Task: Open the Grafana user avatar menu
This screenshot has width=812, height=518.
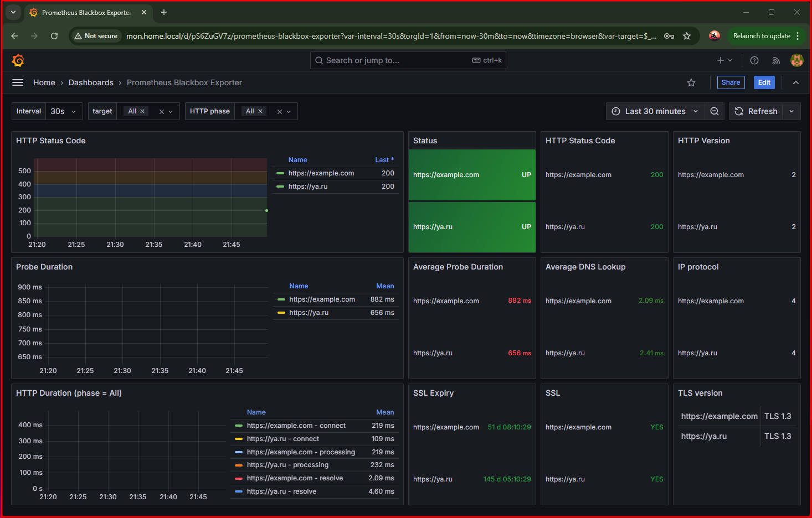Action: [797, 60]
